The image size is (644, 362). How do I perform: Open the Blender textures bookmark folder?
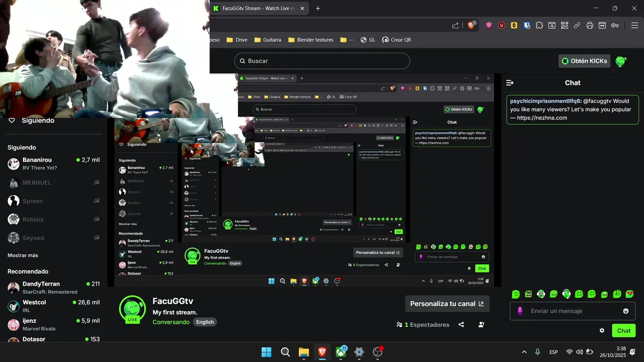(310, 40)
